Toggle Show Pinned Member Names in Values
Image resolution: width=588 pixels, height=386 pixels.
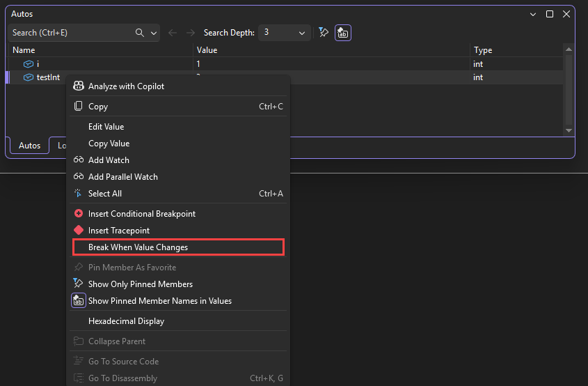[159, 301]
